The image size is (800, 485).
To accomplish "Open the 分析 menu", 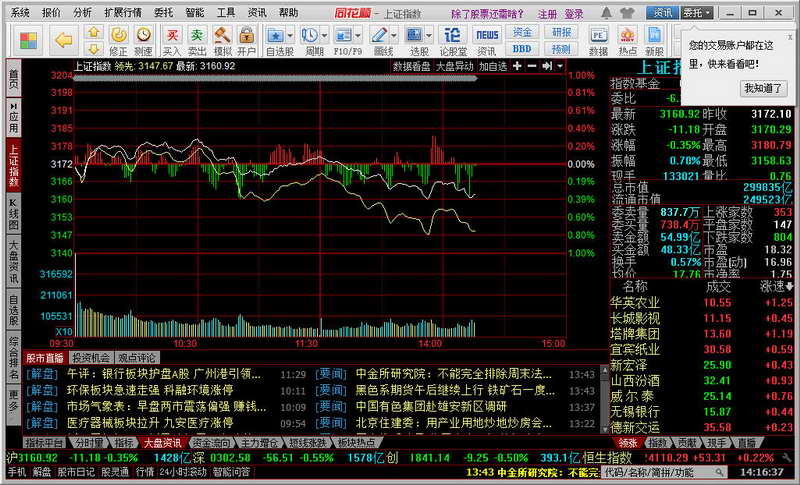I will 83,13.
